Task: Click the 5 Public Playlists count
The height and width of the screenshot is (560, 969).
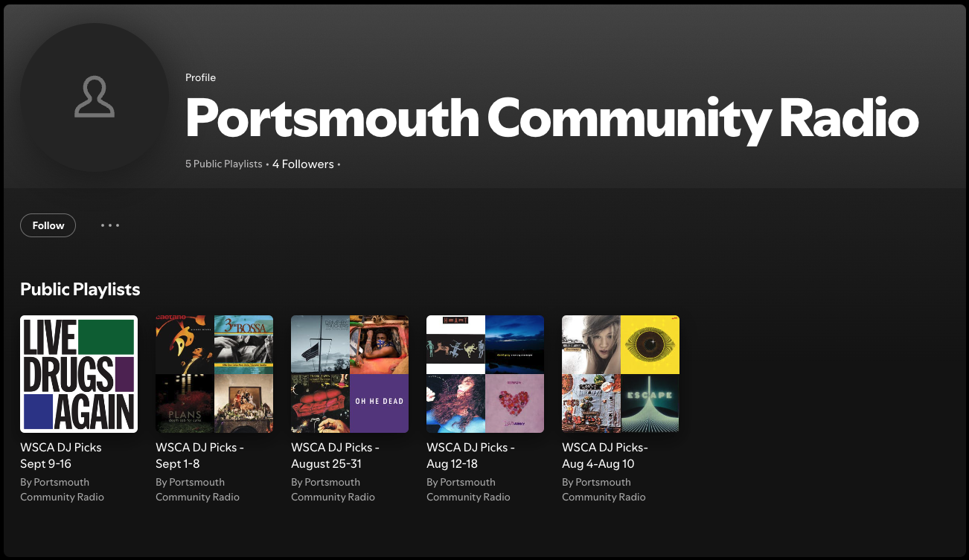Action: pyautogui.click(x=223, y=164)
